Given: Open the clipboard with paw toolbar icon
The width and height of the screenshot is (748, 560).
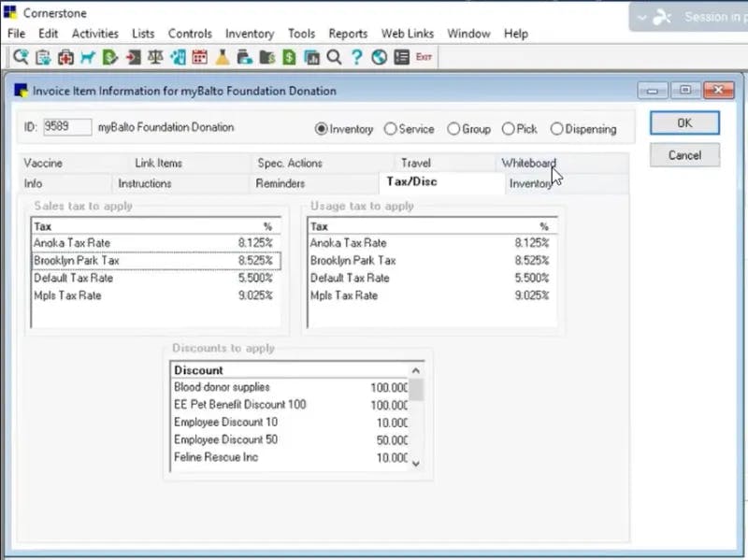Looking at the screenshot, I should (43, 57).
